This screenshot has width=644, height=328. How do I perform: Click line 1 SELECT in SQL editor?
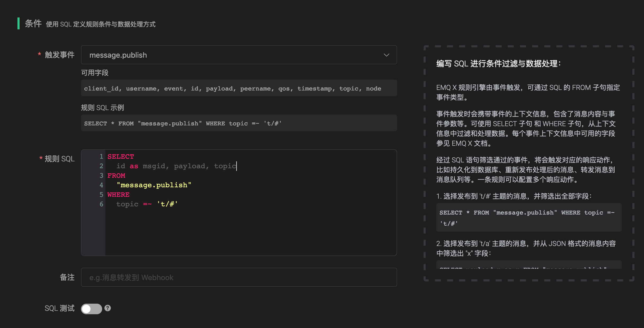(x=121, y=157)
